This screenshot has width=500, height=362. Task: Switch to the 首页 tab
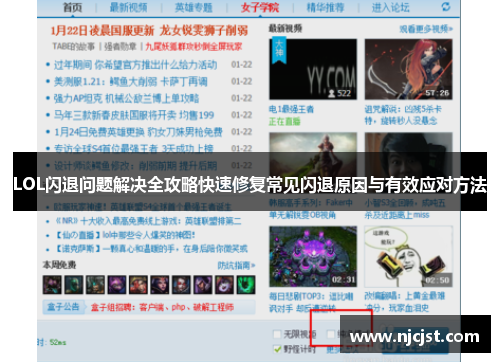click(72, 7)
